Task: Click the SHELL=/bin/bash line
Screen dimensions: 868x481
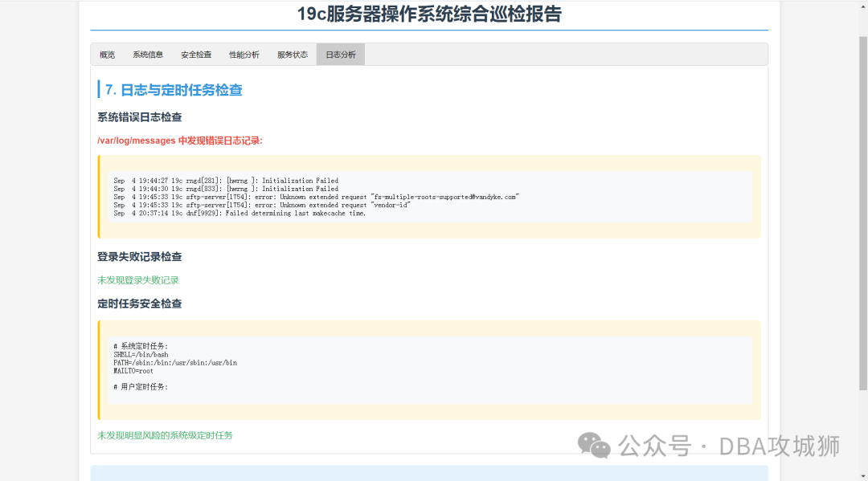Action: 141,355
